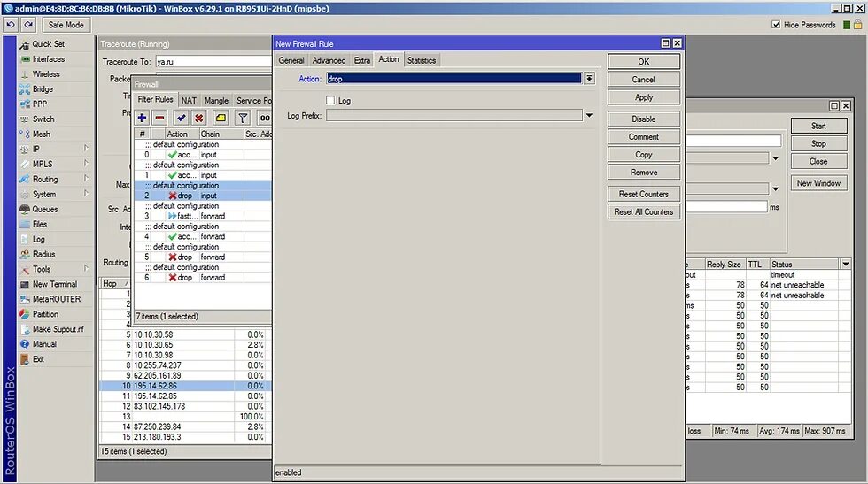The width and height of the screenshot is (868, 484).
Task: Switch to the General tab
Action: [291, 60]
